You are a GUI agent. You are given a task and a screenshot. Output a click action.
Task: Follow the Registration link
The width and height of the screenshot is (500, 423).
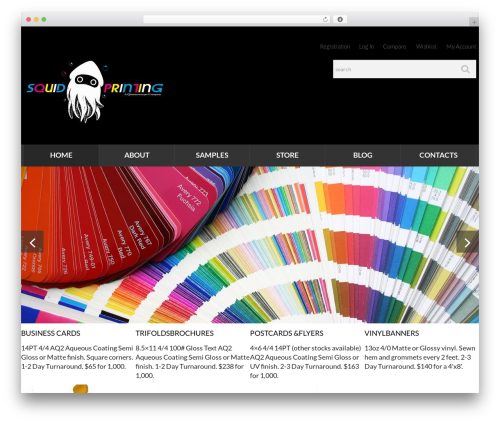[335, 47]
